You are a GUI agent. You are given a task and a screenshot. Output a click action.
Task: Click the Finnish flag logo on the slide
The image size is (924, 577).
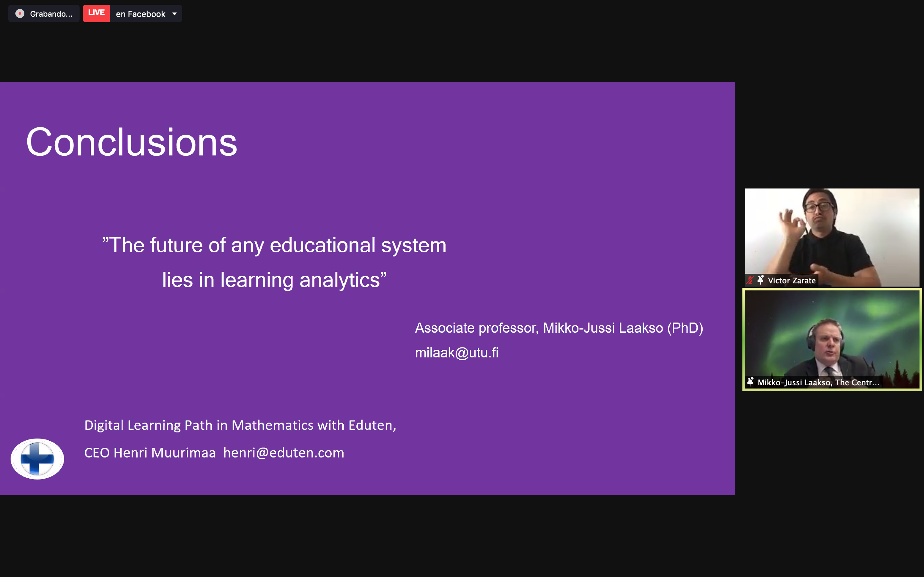pos(37,459)
